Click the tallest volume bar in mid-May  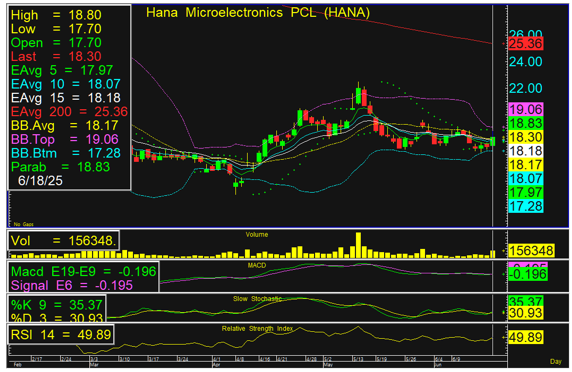pos(358,245)
